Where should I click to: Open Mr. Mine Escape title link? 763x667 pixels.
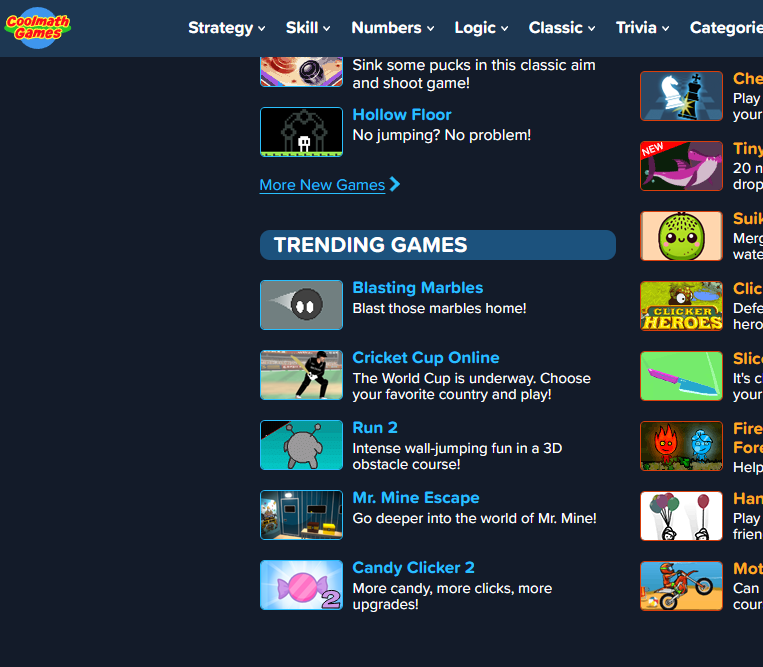[416, 498]
